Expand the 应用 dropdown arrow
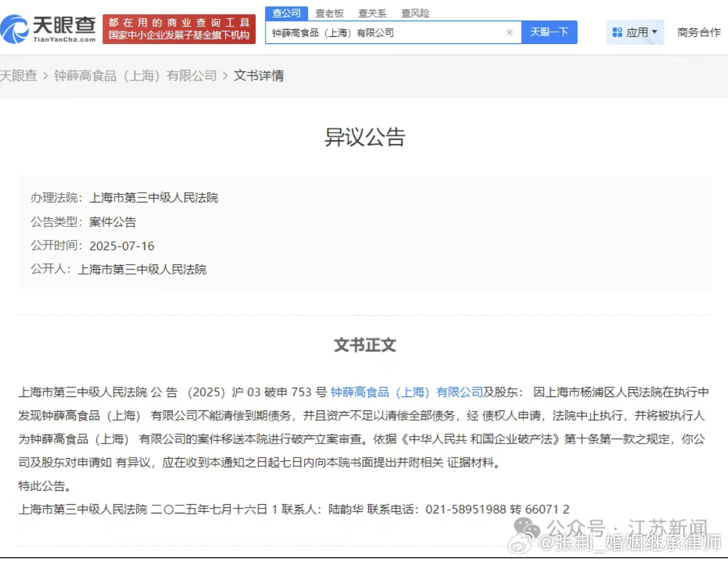This screenshot has height=561, width=728. coord(654,32)
